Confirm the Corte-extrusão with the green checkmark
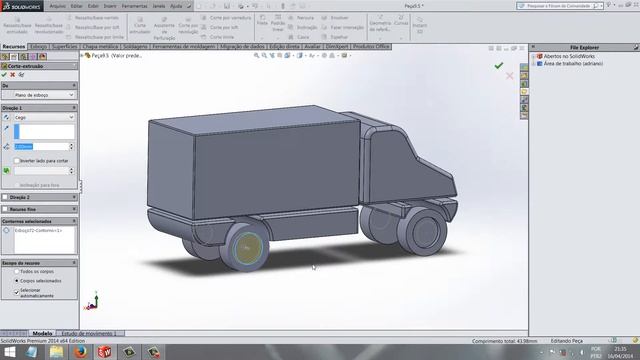 point(4,75)
